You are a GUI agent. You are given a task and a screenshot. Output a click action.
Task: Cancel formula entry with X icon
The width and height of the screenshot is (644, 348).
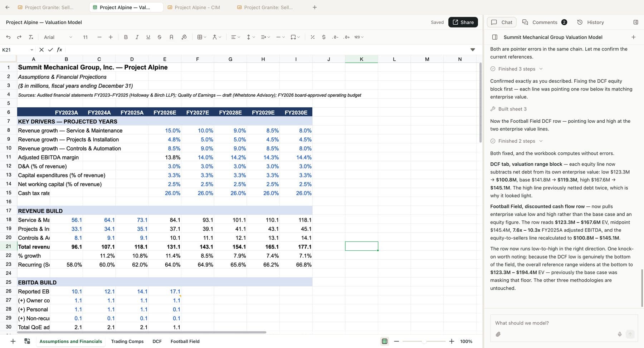pos(42,50)
